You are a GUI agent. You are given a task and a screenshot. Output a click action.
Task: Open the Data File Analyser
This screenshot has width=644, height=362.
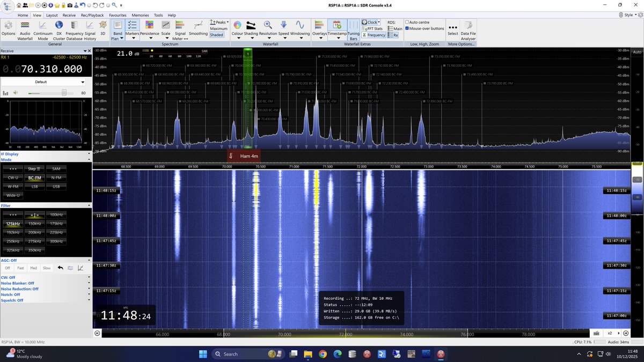469,30
